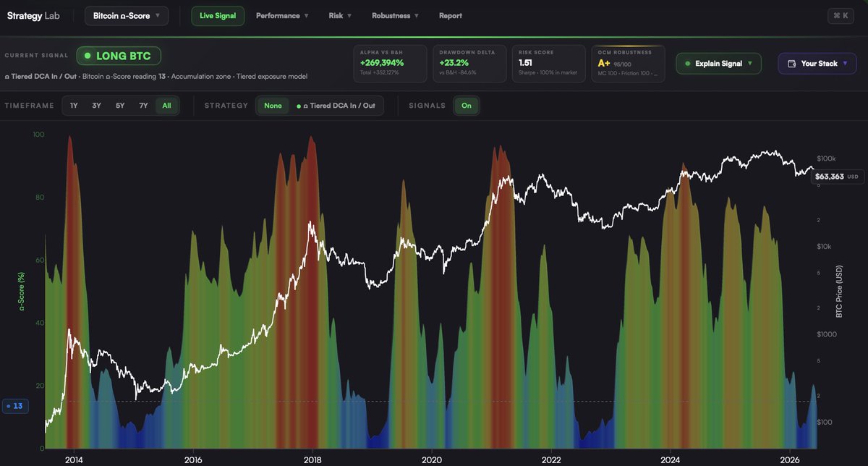The height and width of the screenshot is (466, 868).
Task: Open the ⌘K command palette shortcut
Action: click(841, 15)
